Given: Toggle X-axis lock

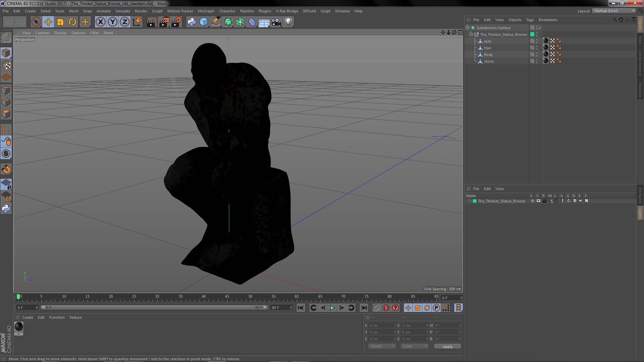Looking at the screenshot, I should pyautogui.click(x=100, y=22).
